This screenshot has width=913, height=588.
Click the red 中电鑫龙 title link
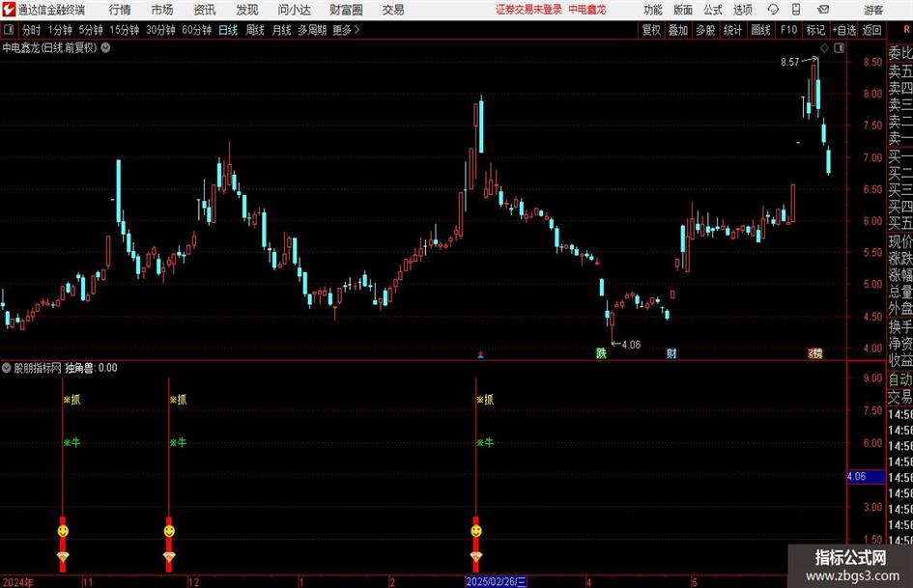587,10
